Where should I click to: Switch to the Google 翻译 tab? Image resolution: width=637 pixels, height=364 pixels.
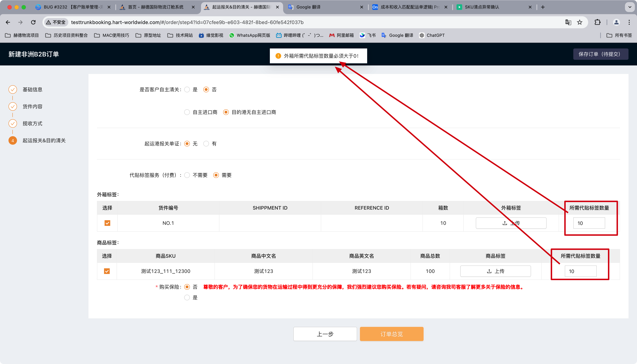[308, 7]
